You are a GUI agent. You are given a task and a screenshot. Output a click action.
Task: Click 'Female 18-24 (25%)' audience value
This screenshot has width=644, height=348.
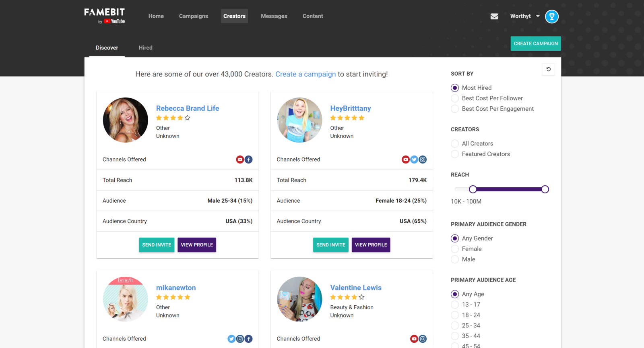pyautogui.click(x=401, y=201)
